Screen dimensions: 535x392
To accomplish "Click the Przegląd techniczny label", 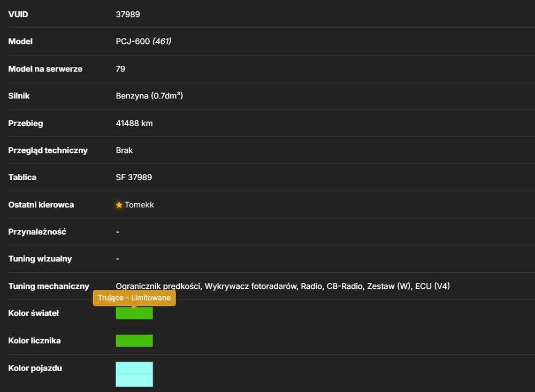I will pyautogui.click(x=48, y=150).
